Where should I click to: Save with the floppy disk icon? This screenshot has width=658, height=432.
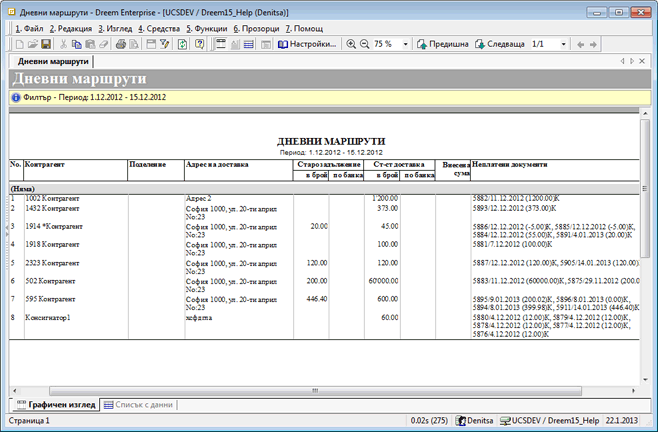46,44
